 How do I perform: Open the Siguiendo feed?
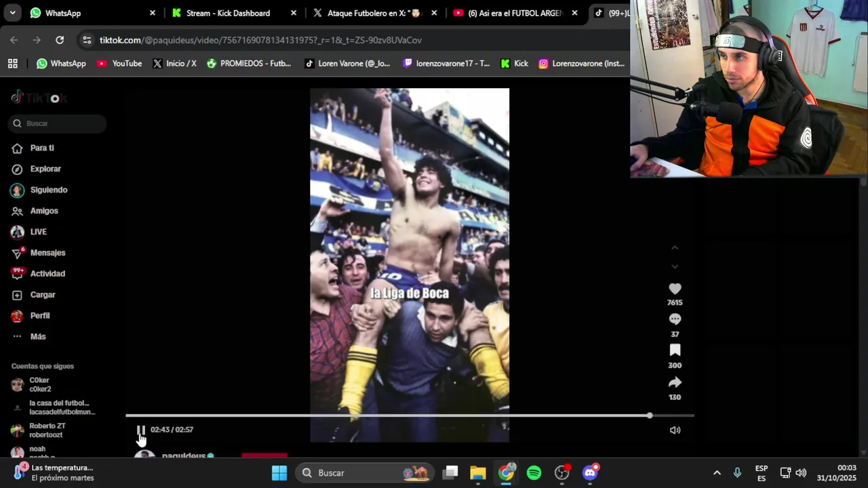pos(49,190)
